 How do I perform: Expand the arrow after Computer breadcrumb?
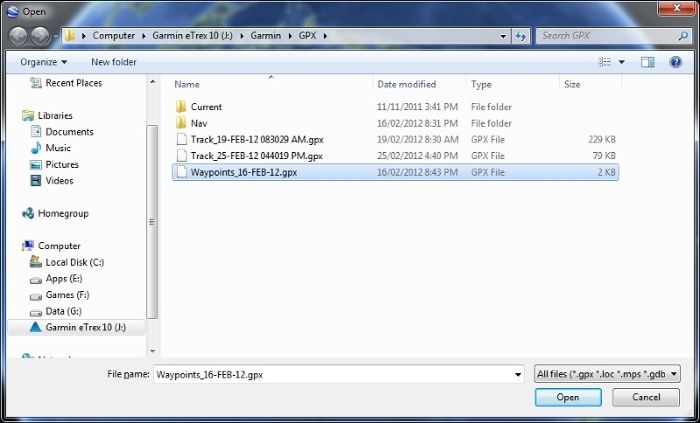[143, 36]
